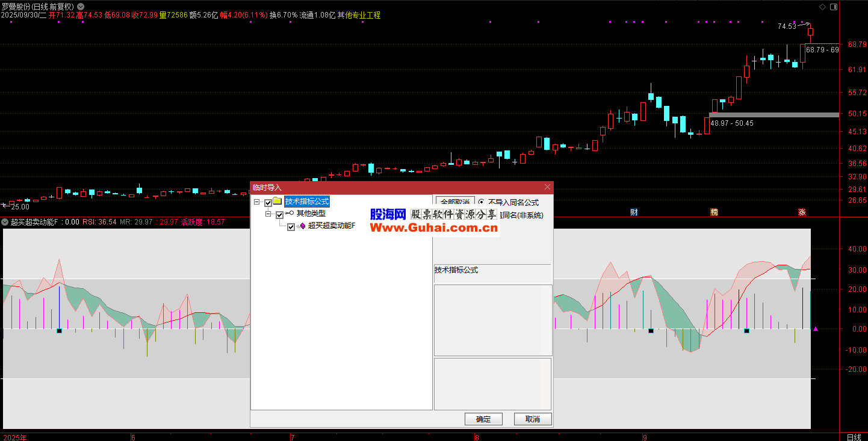Uncheck the 其他类型 checkbox
868x441 pixels.
tap(279, 215)
